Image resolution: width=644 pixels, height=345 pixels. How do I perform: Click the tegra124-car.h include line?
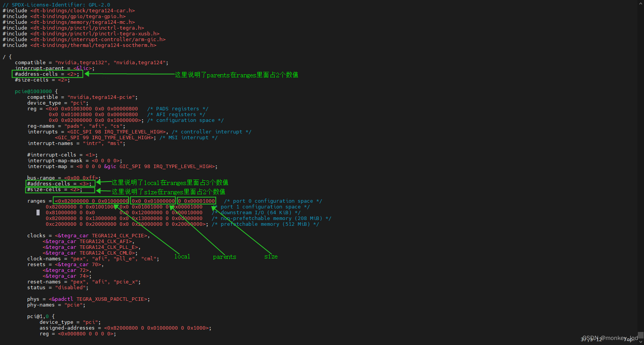(x=69, y=11)
